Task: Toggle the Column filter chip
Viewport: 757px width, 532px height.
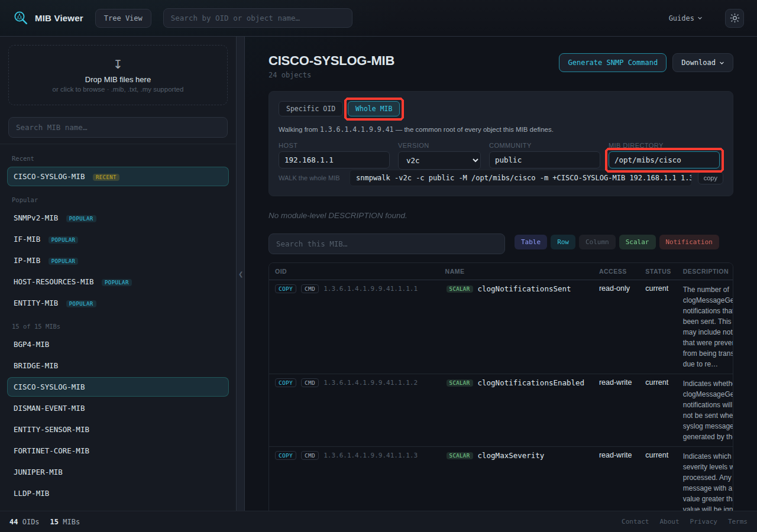Action: 597,242
